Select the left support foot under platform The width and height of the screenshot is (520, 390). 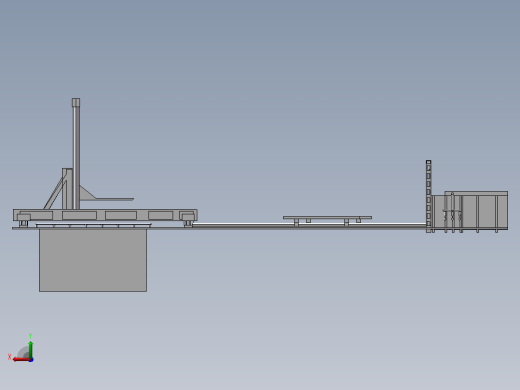[x=23, y=223]
